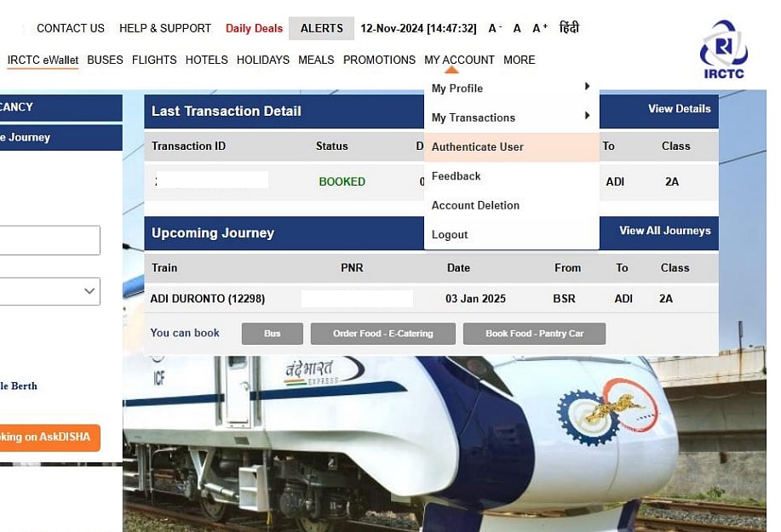Screen dimensions: 781x532
Task: Decrease font size with A- icon
Action: (495, 28)
